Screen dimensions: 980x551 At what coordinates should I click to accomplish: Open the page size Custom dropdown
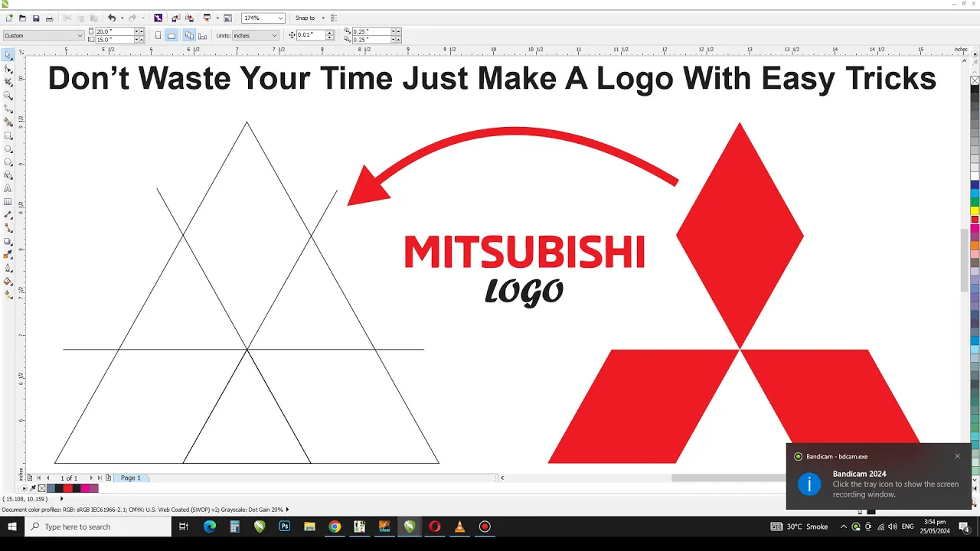pyautogui.click(x=80, y=35)
